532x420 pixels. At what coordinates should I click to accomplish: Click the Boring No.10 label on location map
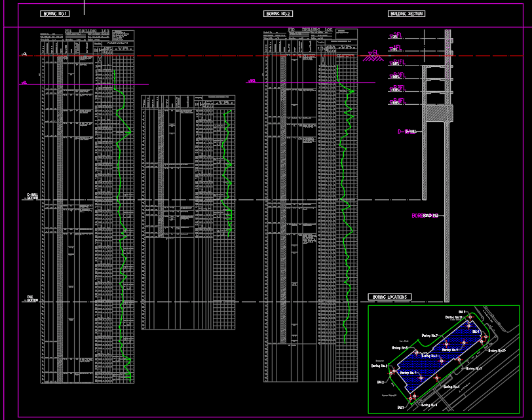497,351
